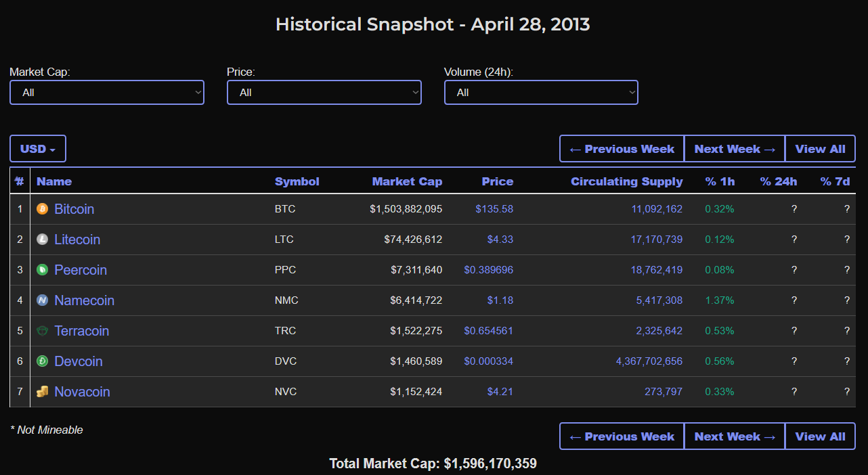Click the Terracoin icon
Image resolution: width=868 pixels, height=475 pixels.
pyautogui.click(x=42, y=331)
